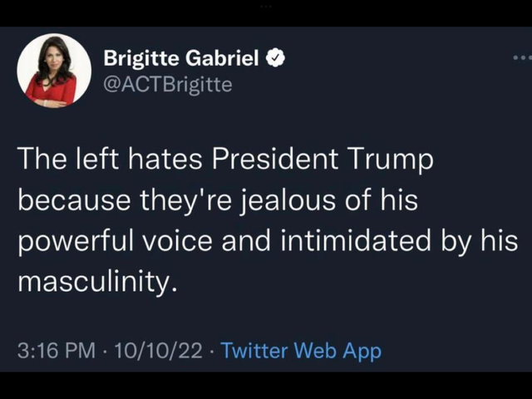Click the red blouse in the avatar photo
Image resolution: width=532 pixels, height=399 pixels.
point(52,91)
